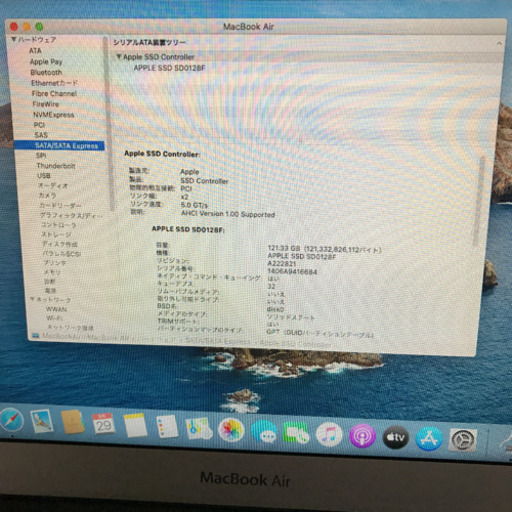
Task: Close the MacBook Air system report window
Action: pos(14,27)
